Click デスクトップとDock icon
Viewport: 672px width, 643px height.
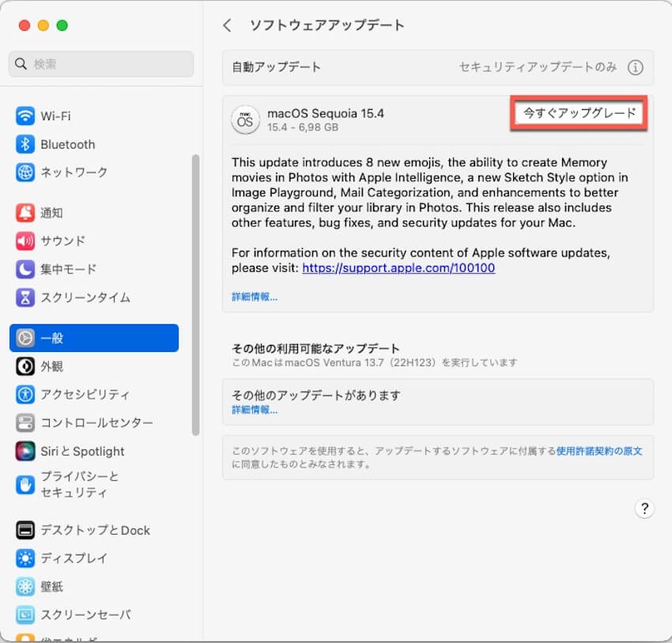[x=25, y=530]
